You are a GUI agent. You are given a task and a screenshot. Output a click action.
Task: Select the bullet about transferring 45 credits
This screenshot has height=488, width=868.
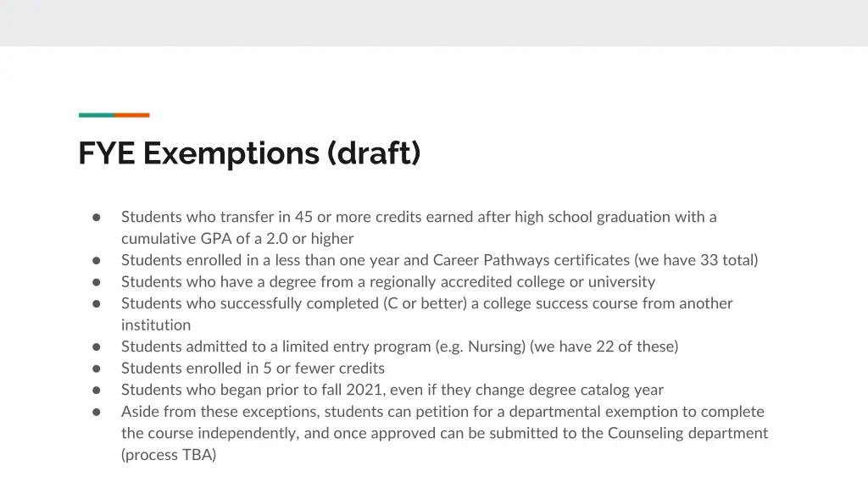coord(418,217)
